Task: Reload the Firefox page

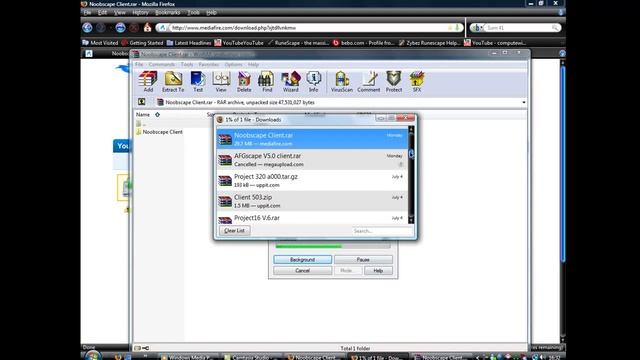Action: 120,27
